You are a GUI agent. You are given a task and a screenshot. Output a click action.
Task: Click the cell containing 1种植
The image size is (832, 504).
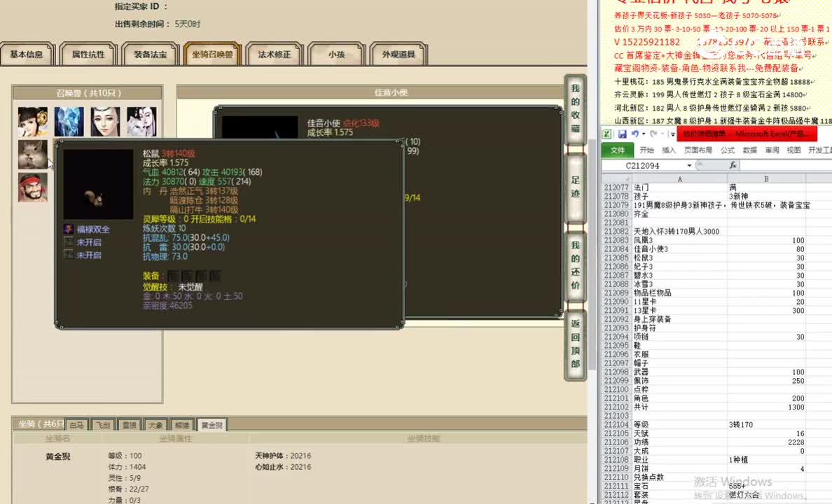pos(766,459)
